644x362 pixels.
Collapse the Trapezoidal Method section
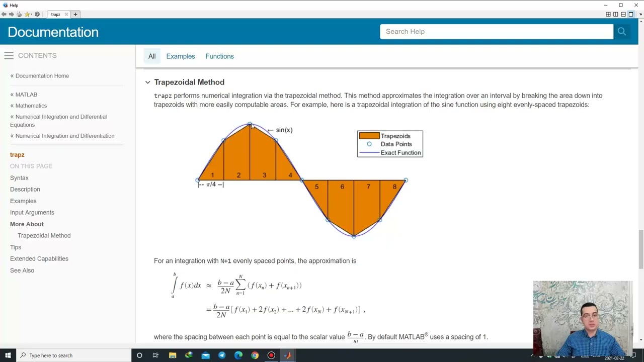(147, 82)
